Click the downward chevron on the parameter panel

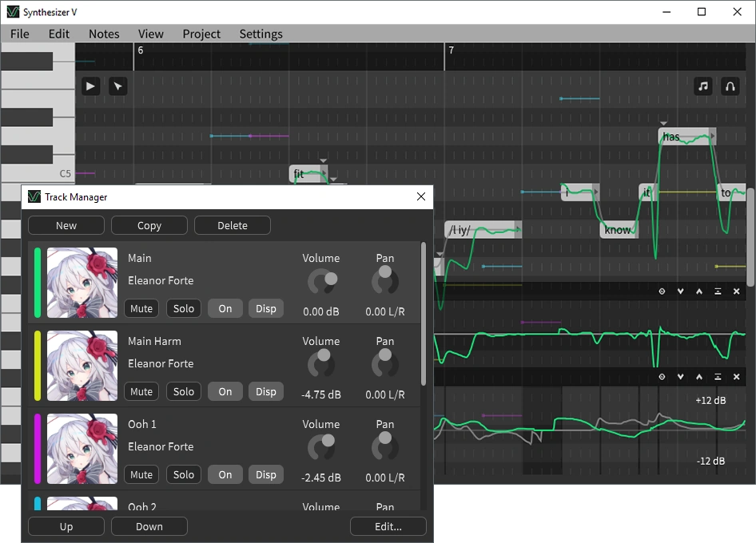click(680, 291)
